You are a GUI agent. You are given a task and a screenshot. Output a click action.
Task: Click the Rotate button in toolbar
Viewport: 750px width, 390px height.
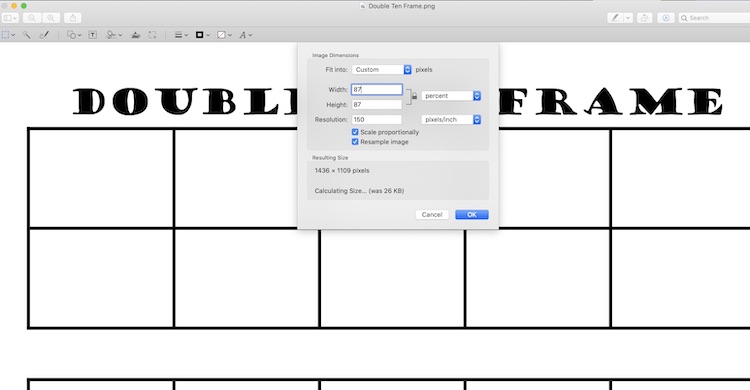pyautogui.click(x=644, y=18)
